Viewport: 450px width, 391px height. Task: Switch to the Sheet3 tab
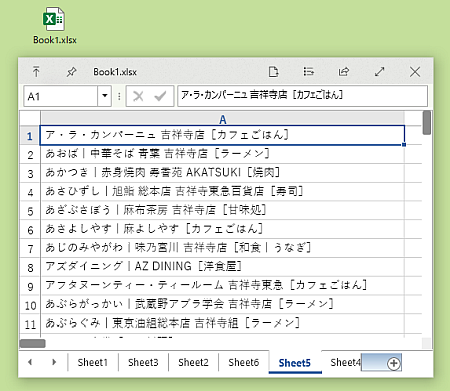[x=143, y=362]
